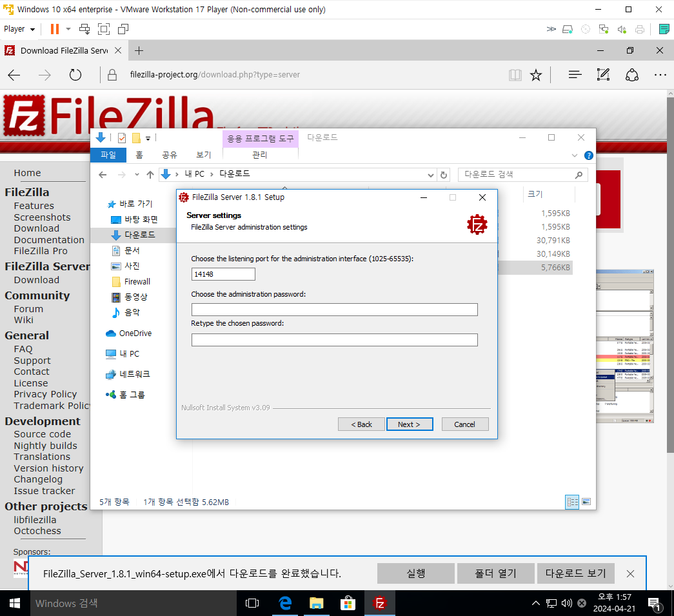Click the Edge address bar URL

(x=215, y=75)
